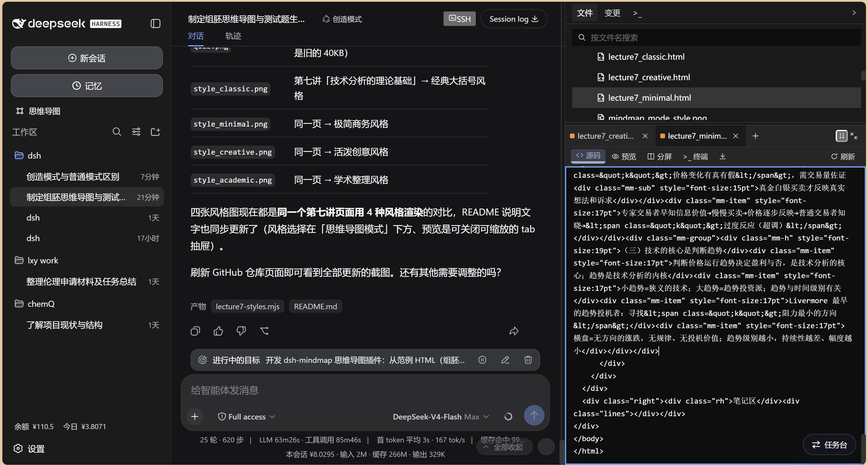The width and height of the screenshot is (868, 465).
Task: Toggle creation mode indicator
Action: pyautogui.click(x=342, y=19)
